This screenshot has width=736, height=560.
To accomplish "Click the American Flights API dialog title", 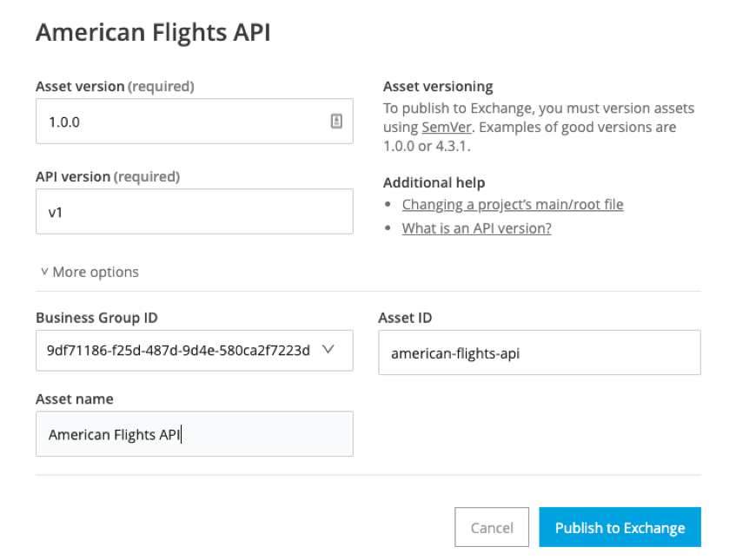I will [x=153, y=32].
